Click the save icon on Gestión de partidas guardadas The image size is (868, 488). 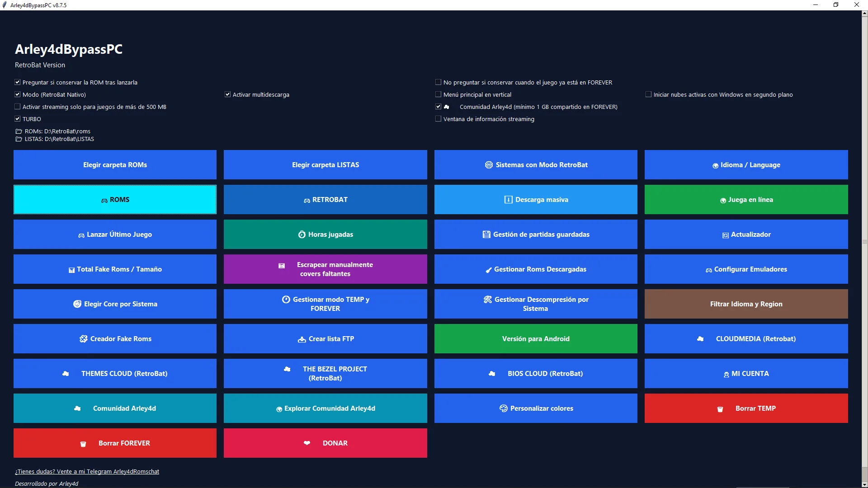(x=486, y=235)
